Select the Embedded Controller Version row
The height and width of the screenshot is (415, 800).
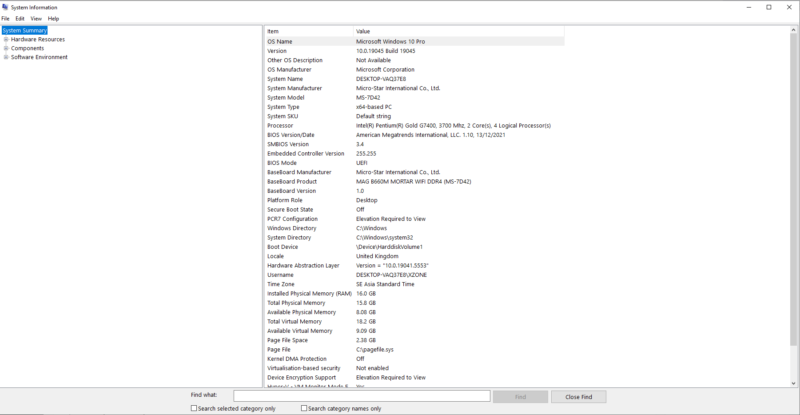click(x=414, y=154)
